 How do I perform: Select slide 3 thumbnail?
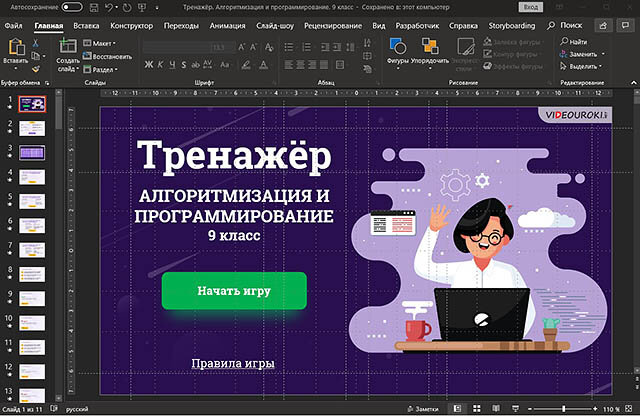[x=32, y=153]
